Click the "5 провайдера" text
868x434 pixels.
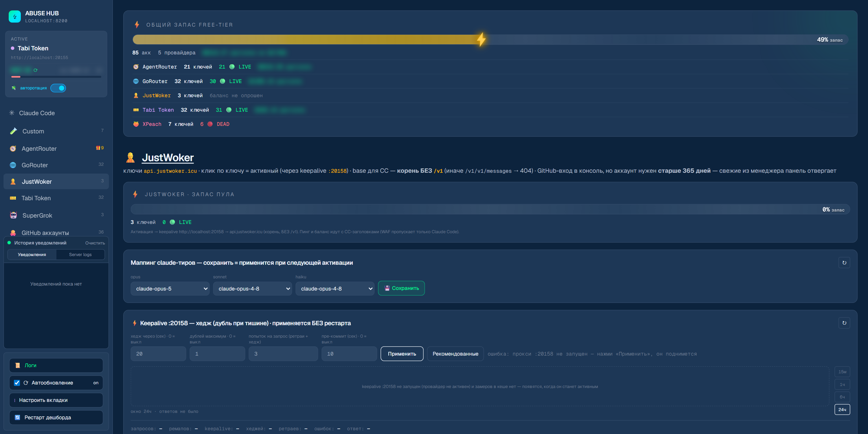click(x=176, y=53)
